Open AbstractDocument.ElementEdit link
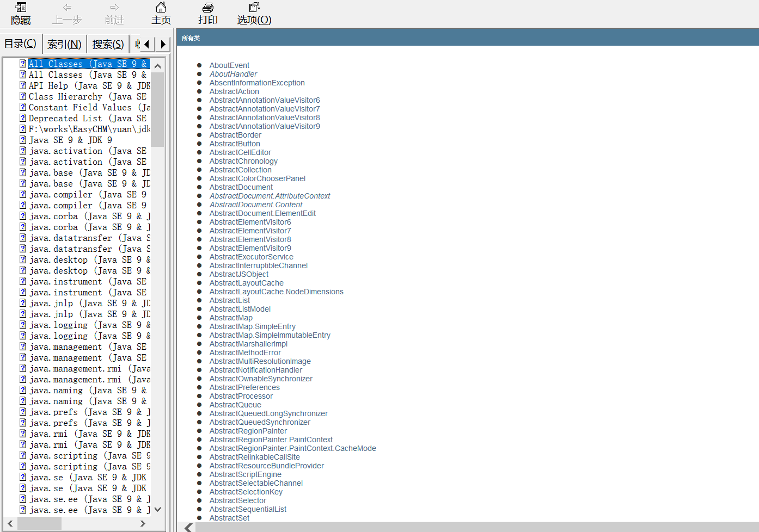The image size is (759, 532). (262, 213)
